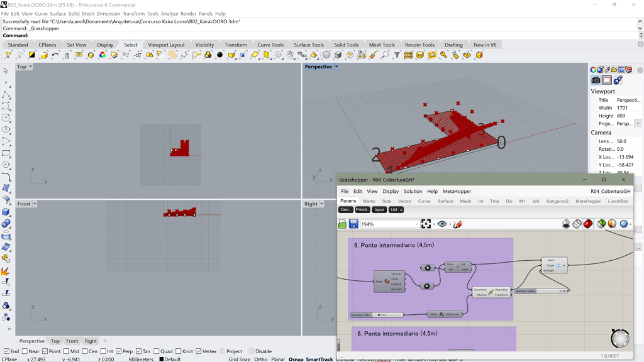The height and width of the screenshot is (362, 644).
Task: Enable the Cen osnap checkbox
Action: coord(85,351)
